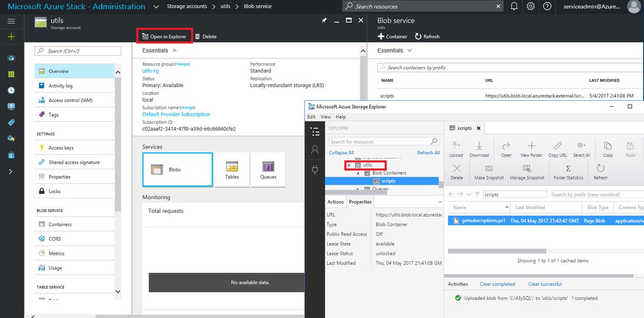Open the Queues service tile
Screen dimensions: 644x318
click(x=268, y=169)
